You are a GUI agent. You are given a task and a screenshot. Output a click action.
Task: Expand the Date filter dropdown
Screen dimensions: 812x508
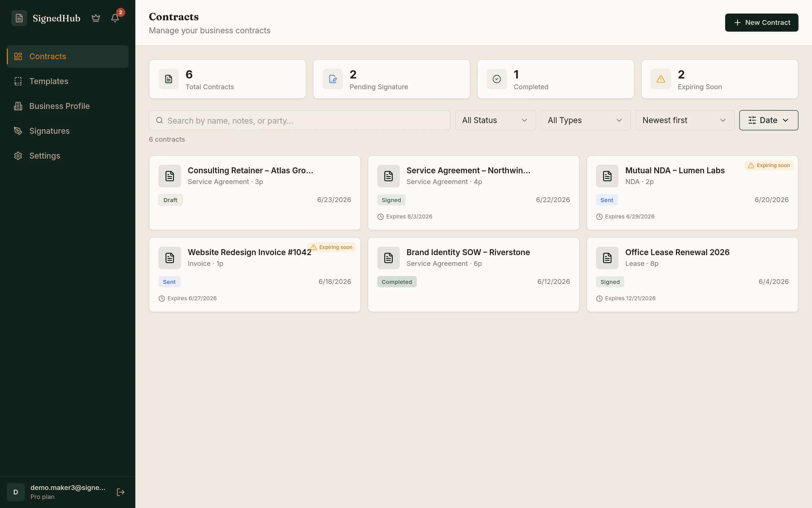(x=769, y=120)
